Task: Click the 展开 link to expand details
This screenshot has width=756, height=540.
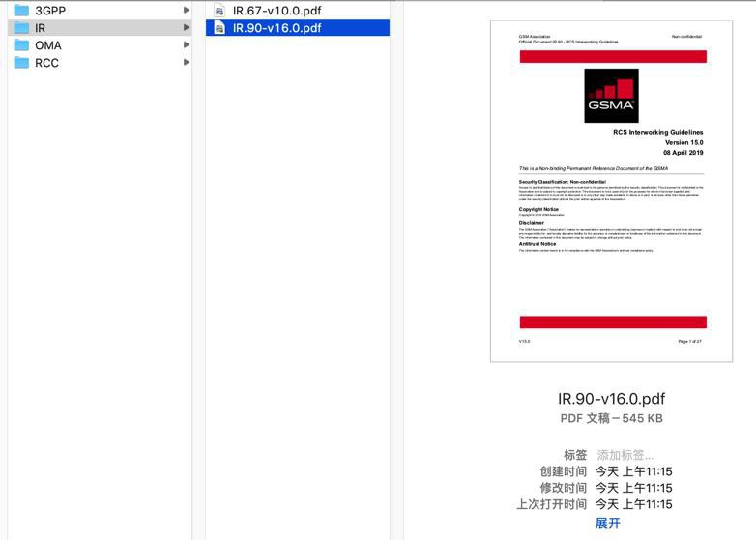Action: tap(607, 524)
